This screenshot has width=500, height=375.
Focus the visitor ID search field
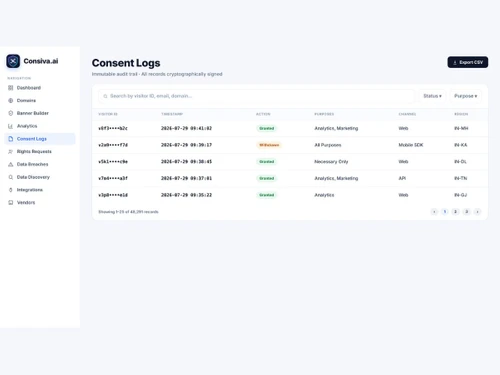click(x=256, y=96)
